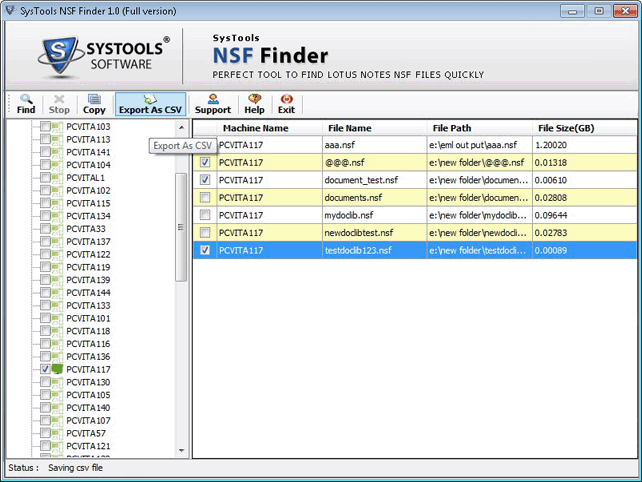Click the Find toolbar button

(26, 104)
